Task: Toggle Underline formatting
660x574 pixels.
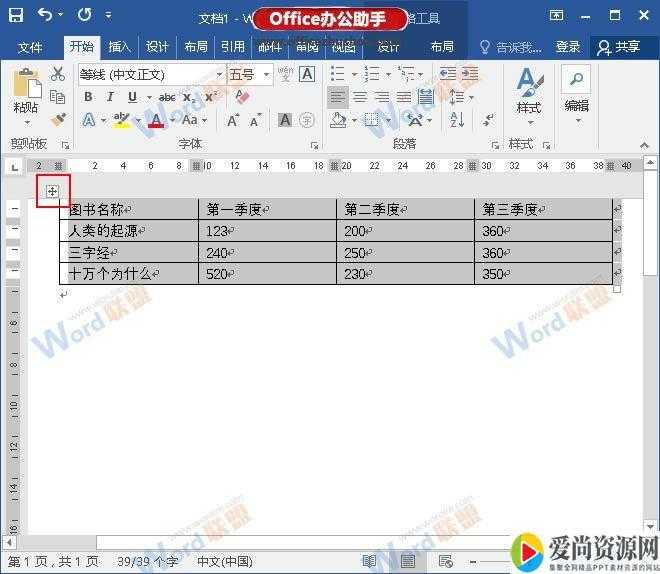Action: pos(133,97)
